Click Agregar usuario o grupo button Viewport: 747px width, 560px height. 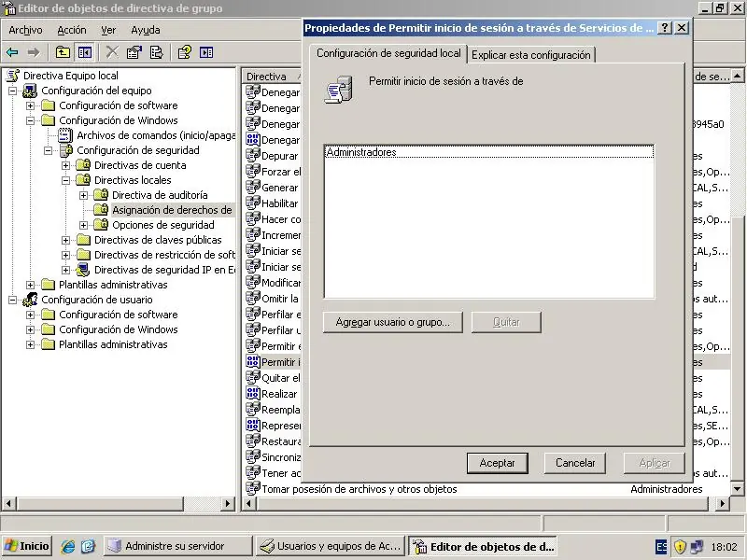(392, 322)
